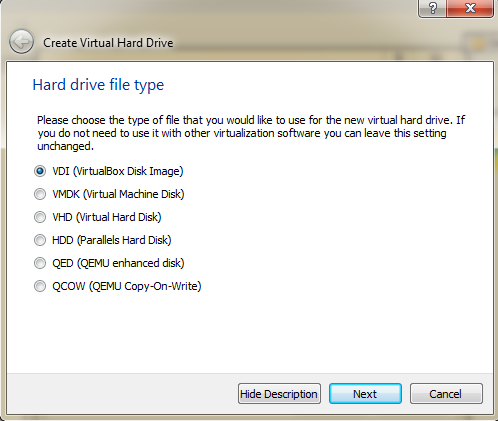
Task: Proceed with the Next button
Action: pos(365,394)
